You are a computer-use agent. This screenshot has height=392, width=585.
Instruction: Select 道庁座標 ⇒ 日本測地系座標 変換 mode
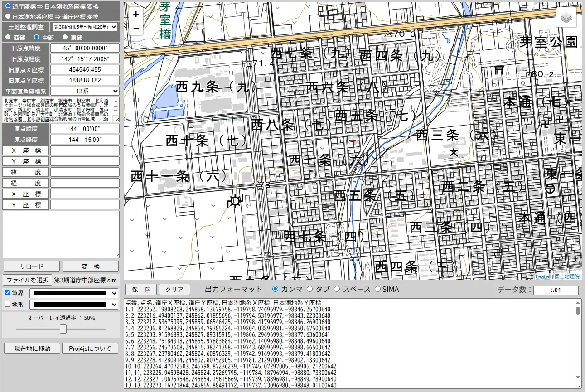[x=8, y=6]
